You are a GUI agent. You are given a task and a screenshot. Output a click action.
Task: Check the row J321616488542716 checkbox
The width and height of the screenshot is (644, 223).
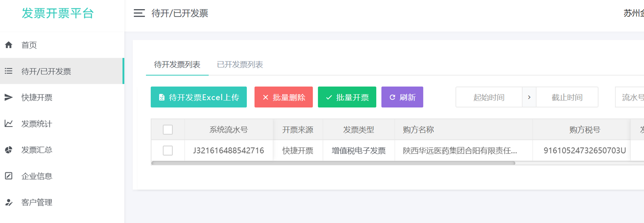[168, 151]
